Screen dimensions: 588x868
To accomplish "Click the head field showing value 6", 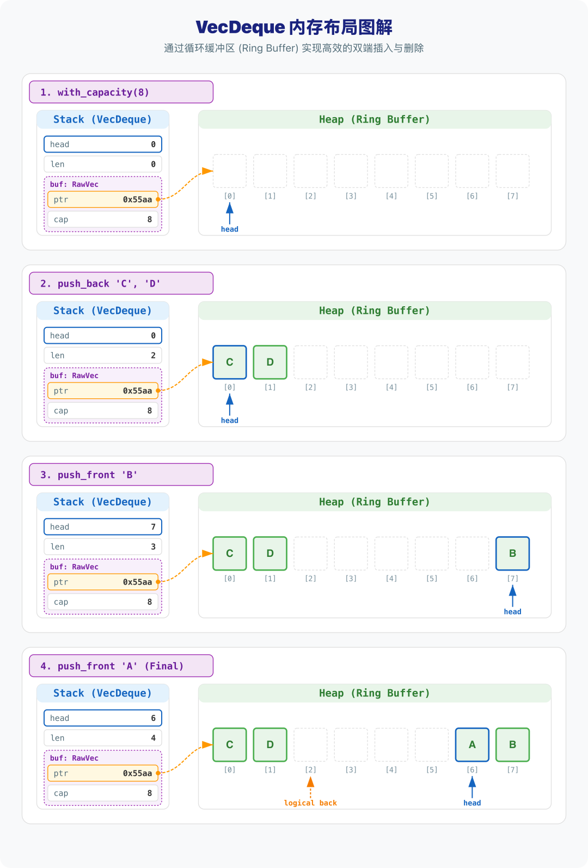I will 103,718.
